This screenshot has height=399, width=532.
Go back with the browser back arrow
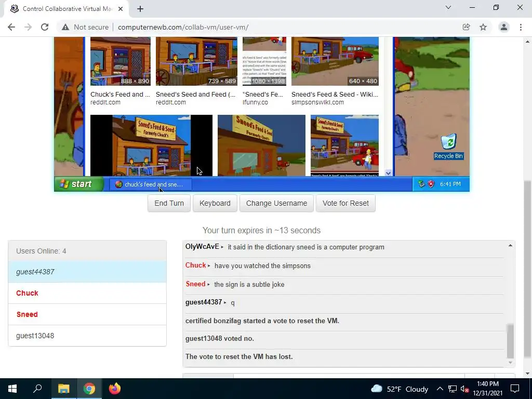(11, 27)
